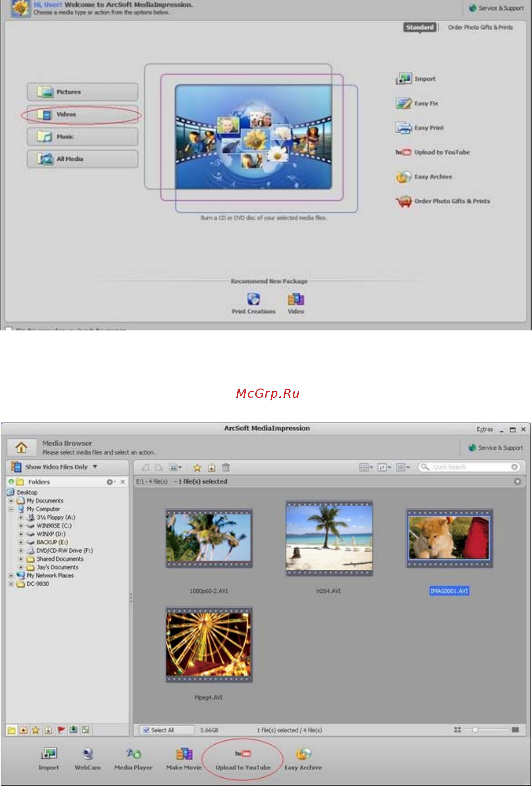This screenshot has height=786, width=532.
Task: Click red flag icon below folders panel
Action: coord(61,730)
